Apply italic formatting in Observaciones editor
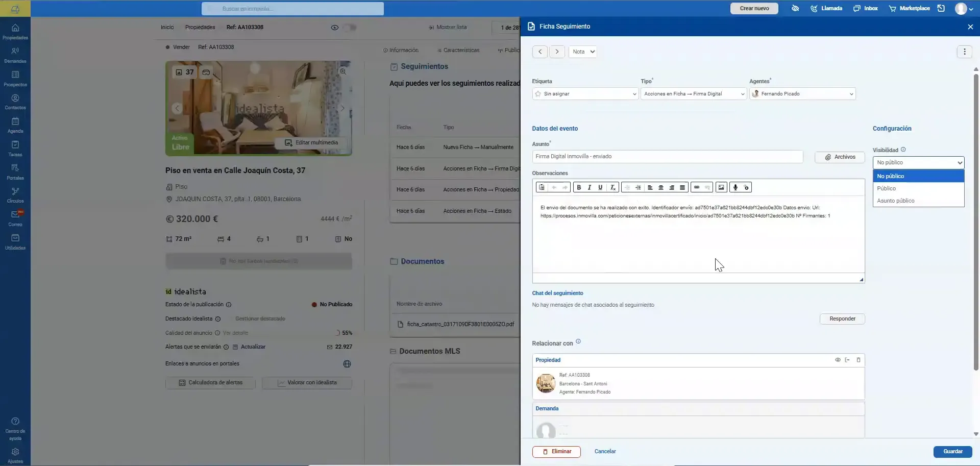This screenshot has width=980, height=466. point(590,187)
